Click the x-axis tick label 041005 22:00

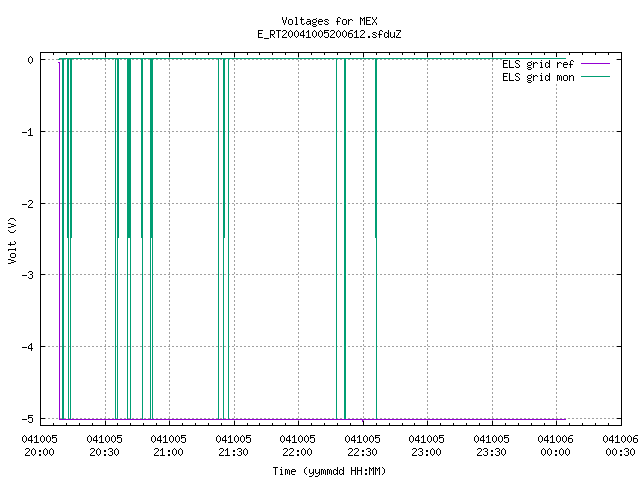(298, 446)
